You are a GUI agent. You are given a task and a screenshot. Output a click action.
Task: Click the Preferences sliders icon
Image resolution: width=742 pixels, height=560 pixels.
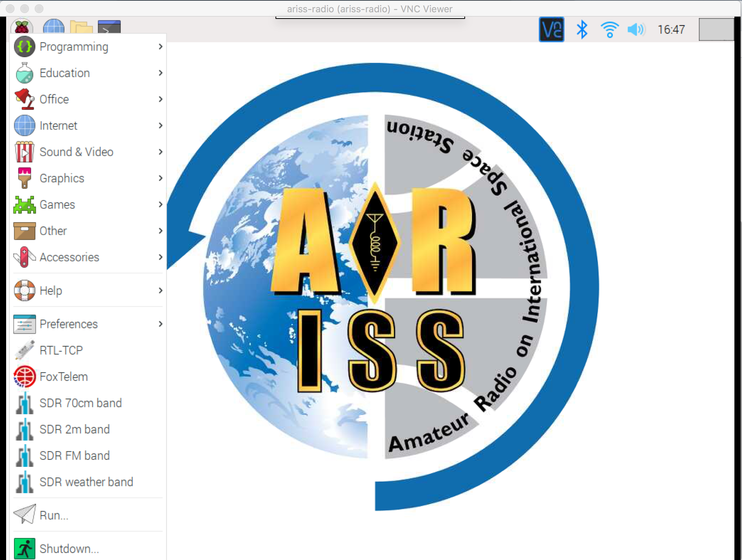(24, 324)
